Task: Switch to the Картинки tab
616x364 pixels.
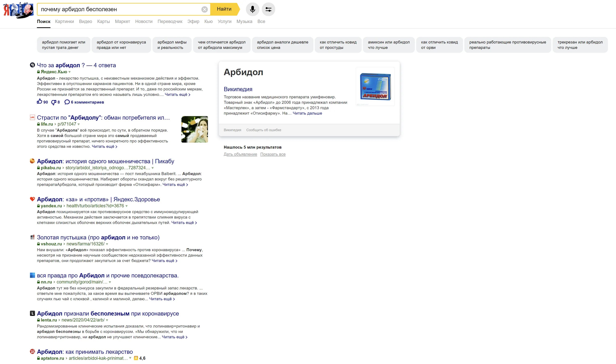Action: click(x=64, y=21)
